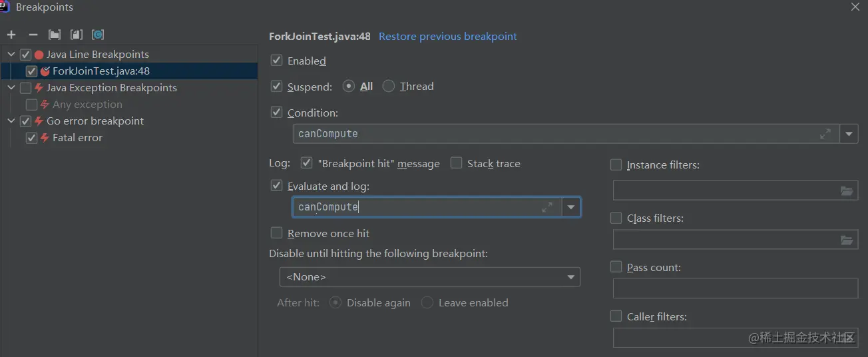This screenshot has width=868, height=357.
Task: Select the Thread suspend radio button
Action: click(x=389, y=87)
